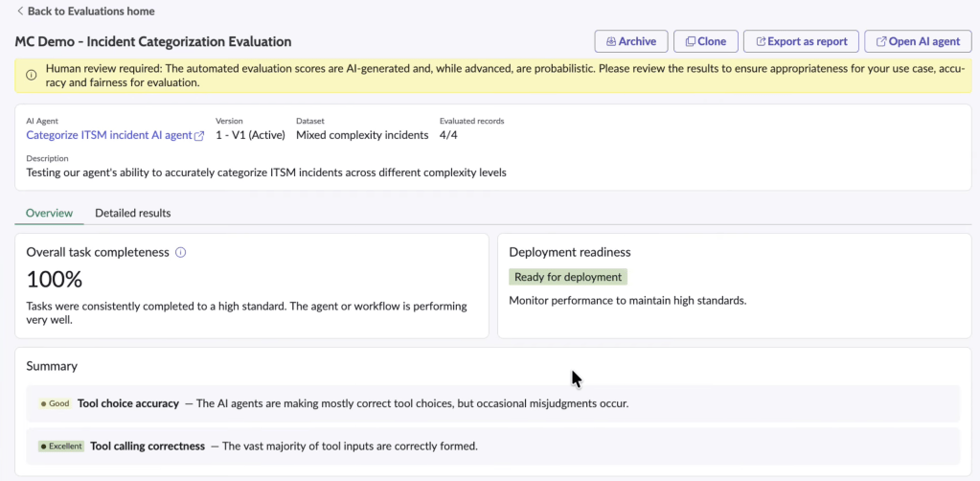Go back to Evaluations home
980x481 pixels.
(90, 11)
